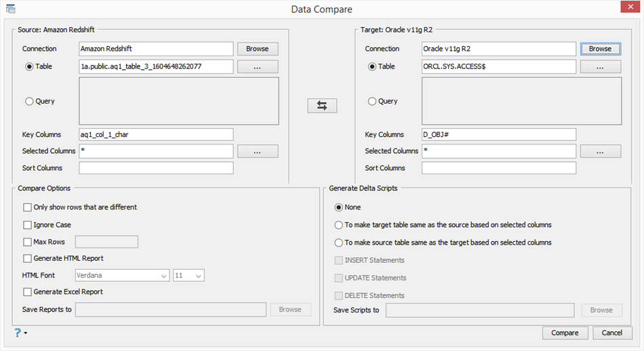644x351 pixels.
Task: Select the target Query radio button
Action: coord(372,102)
